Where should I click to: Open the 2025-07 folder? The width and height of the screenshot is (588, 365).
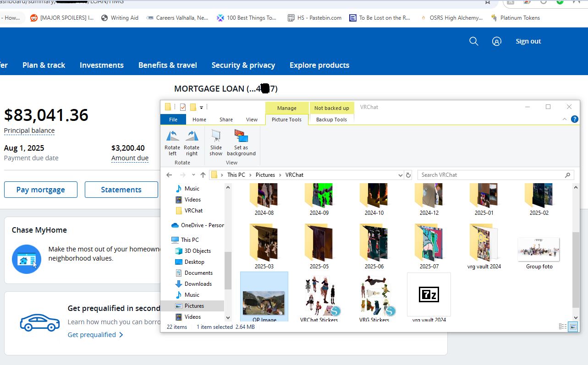(x=429, y=247)
